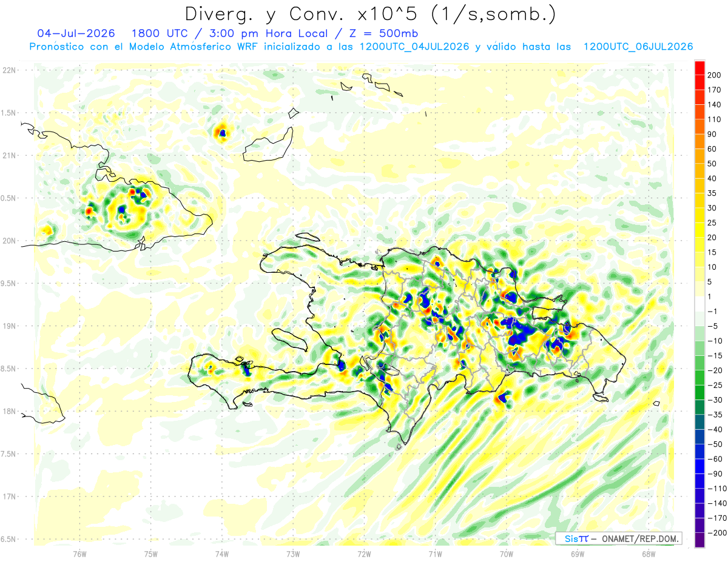Click the '21N' latitude label

pos(8,156)
